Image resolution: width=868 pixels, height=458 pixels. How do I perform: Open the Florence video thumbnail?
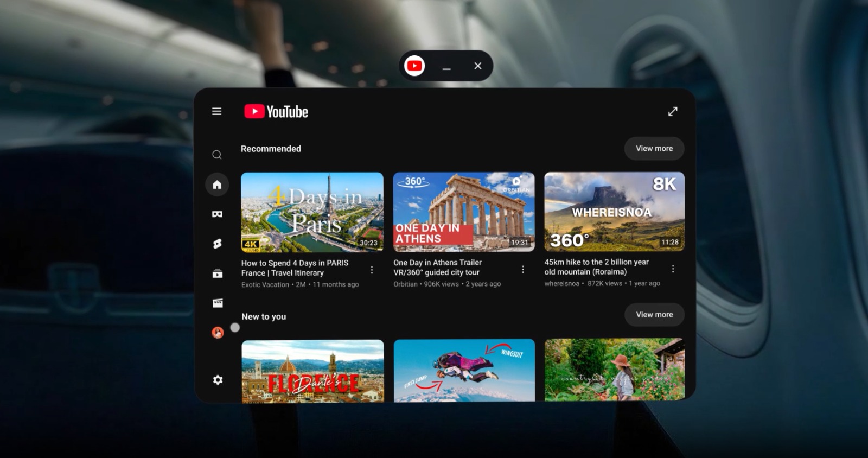pyautogui.click(x=312, y=371)
